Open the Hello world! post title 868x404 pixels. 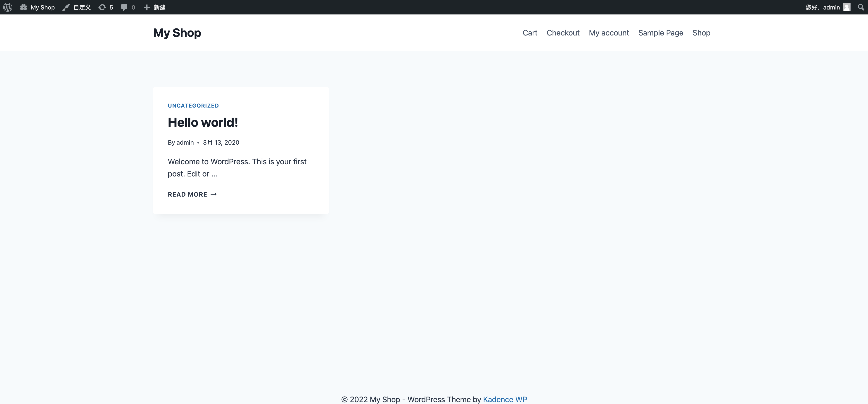(x=203, y=122)
